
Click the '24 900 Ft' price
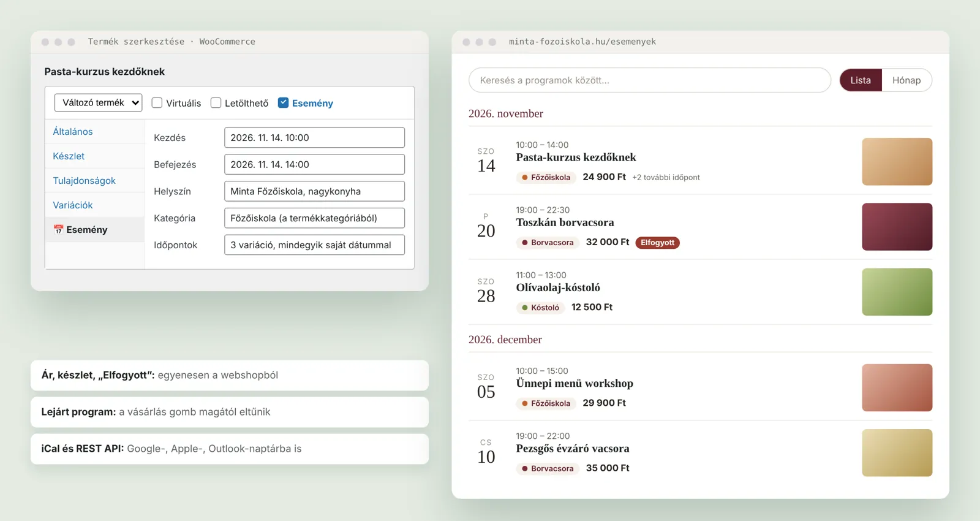pos(604,177)
